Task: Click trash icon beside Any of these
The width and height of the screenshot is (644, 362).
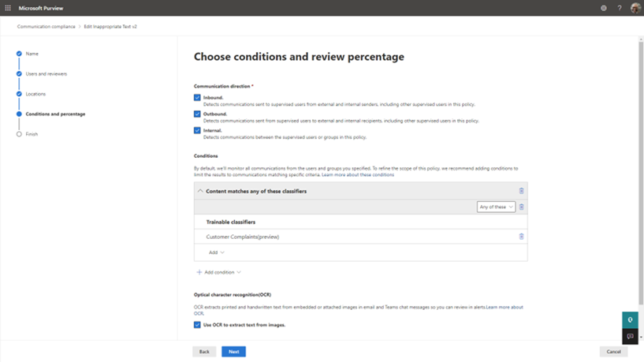Action: tap(521, 207)
